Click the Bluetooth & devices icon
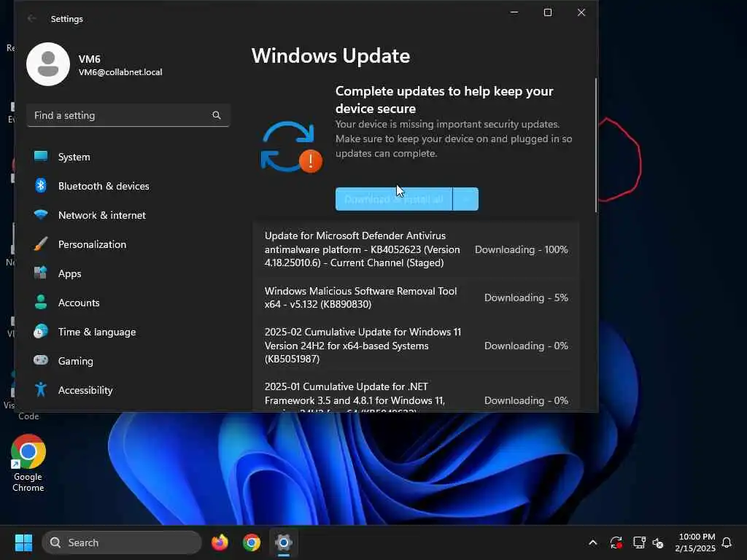Viewport: 747px width, 560px height. coord(41,185)
